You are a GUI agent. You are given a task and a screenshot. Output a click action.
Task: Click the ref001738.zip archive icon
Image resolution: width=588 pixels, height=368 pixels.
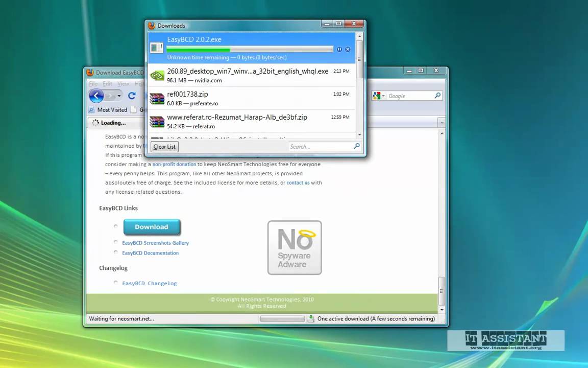pos(157,98)
